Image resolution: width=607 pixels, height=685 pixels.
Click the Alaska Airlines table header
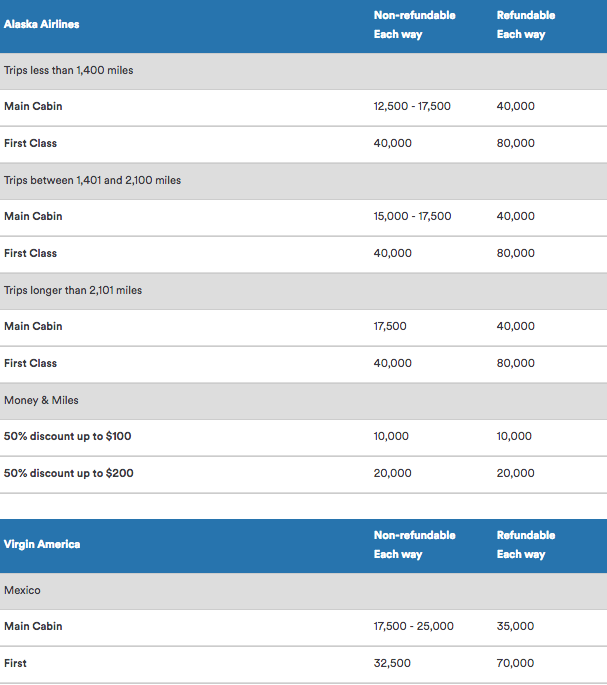(x=42, y=24)
